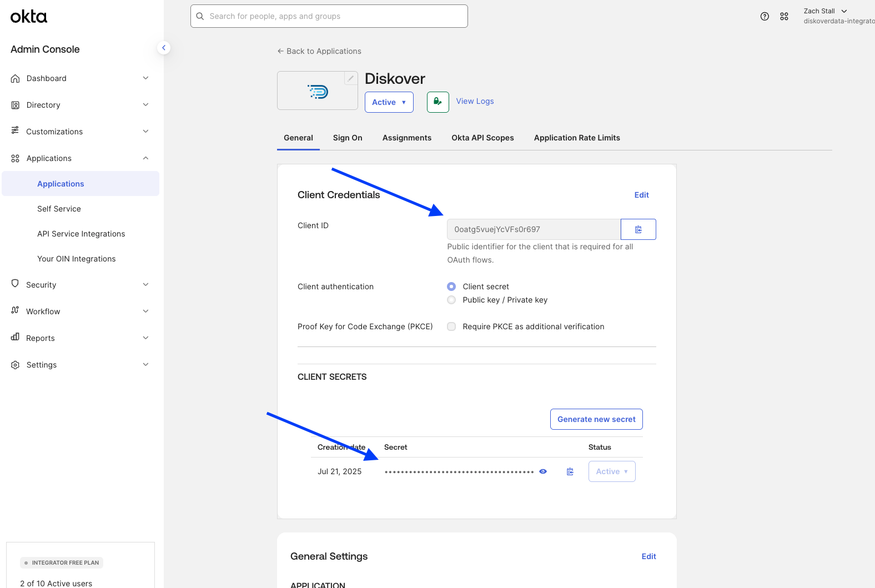The image size is (875, 588).
Task: Edit the Client Credentials section
Action: pyautogui.click(x=641, y=195)
